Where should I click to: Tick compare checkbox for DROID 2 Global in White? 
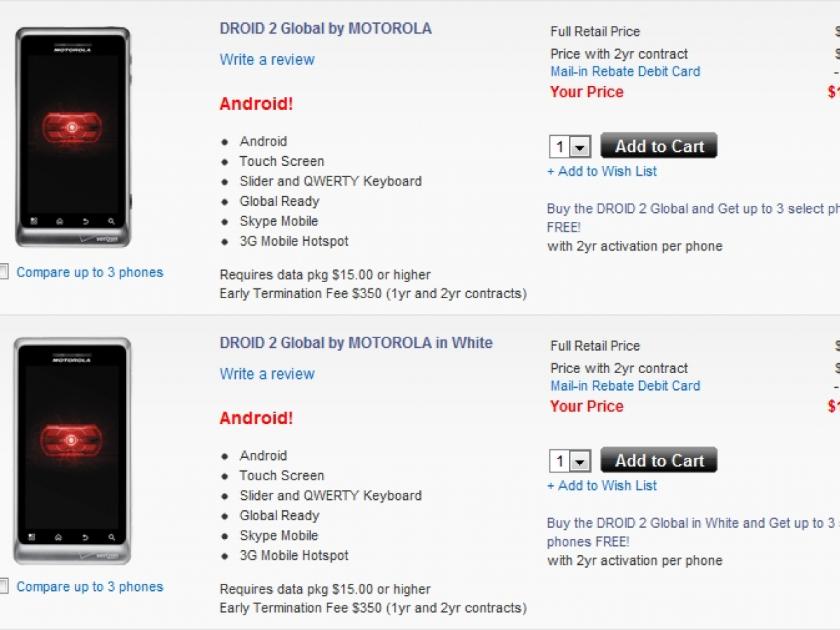[x=3, y=587]
